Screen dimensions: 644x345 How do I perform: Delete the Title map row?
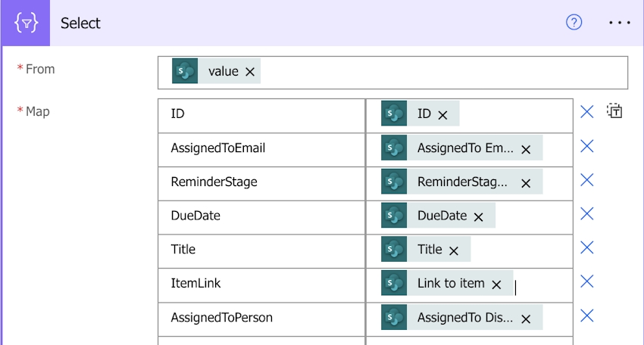pos(586,248)
